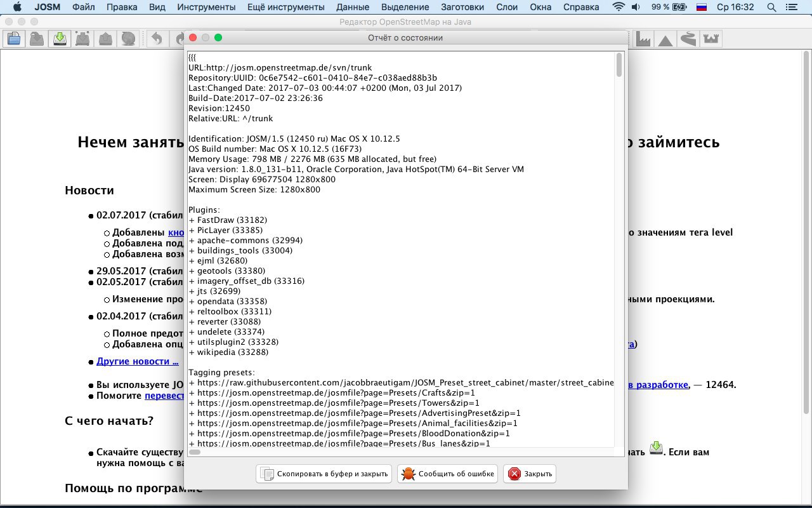Screen dimensions: 812x508
Task: Click Сообщить об ошибке button
Action: (x=448, y=474)
